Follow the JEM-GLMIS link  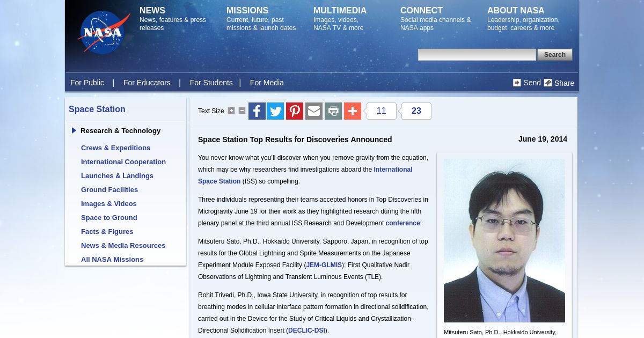[x=324, y=265]
